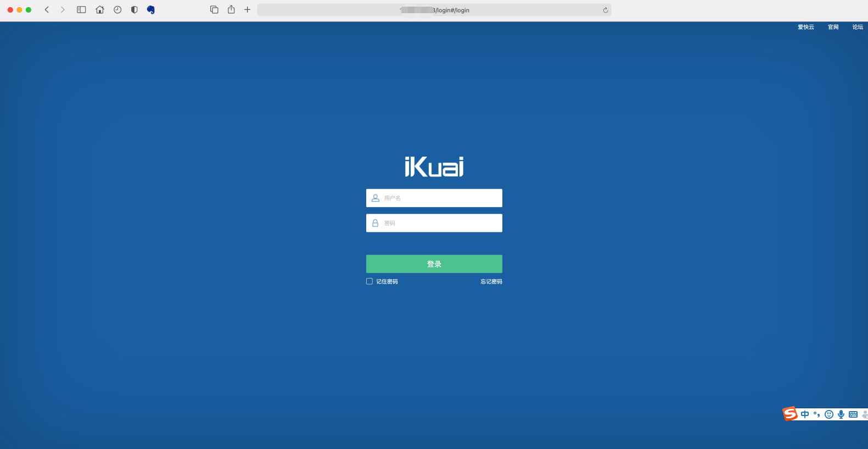Image resolution: width=868 pixels, height=449 pixels.
Task: Open the 官网 link
Action: pyautogui.click(x=833, y=27)
